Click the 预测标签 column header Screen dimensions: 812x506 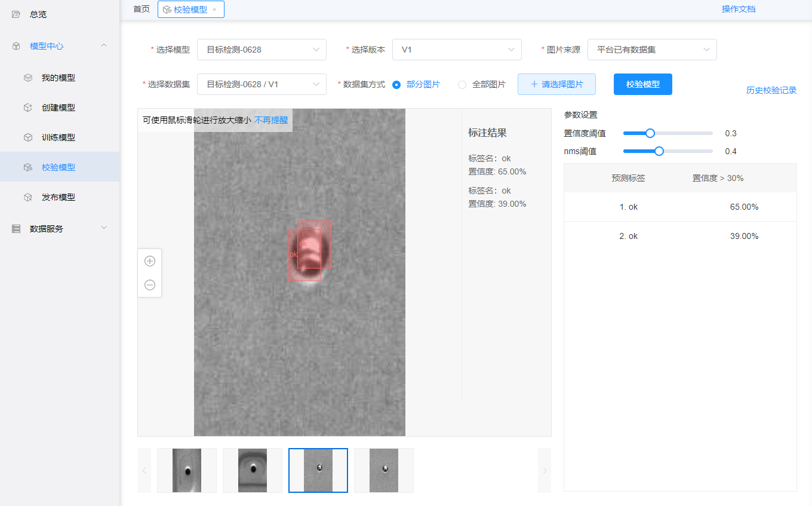pos(628,178)
